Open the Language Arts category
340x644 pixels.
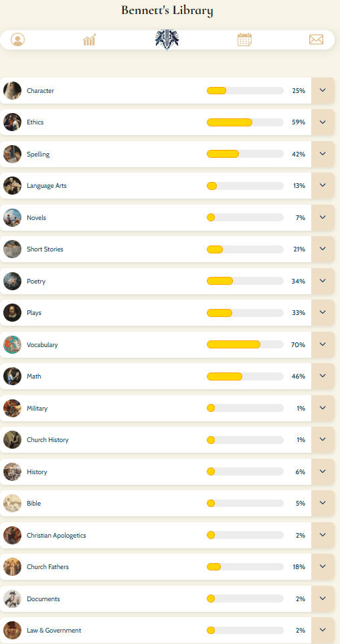46,186
